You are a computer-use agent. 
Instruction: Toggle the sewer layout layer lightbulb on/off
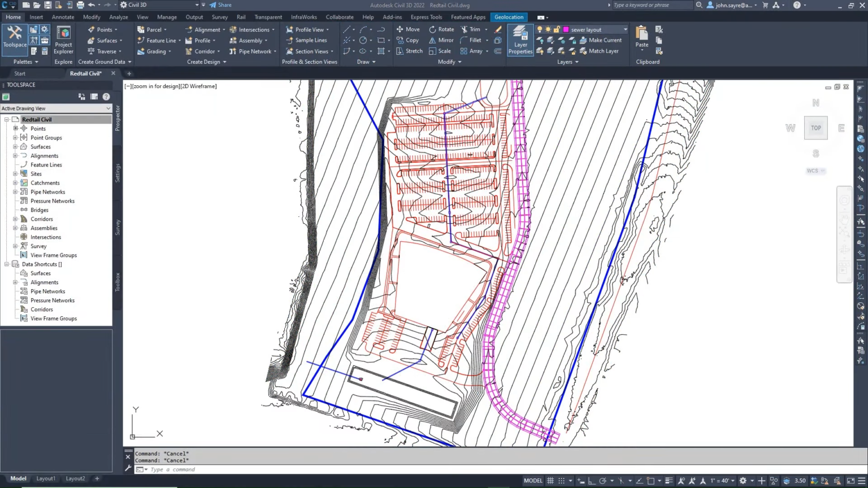point(540,29)
